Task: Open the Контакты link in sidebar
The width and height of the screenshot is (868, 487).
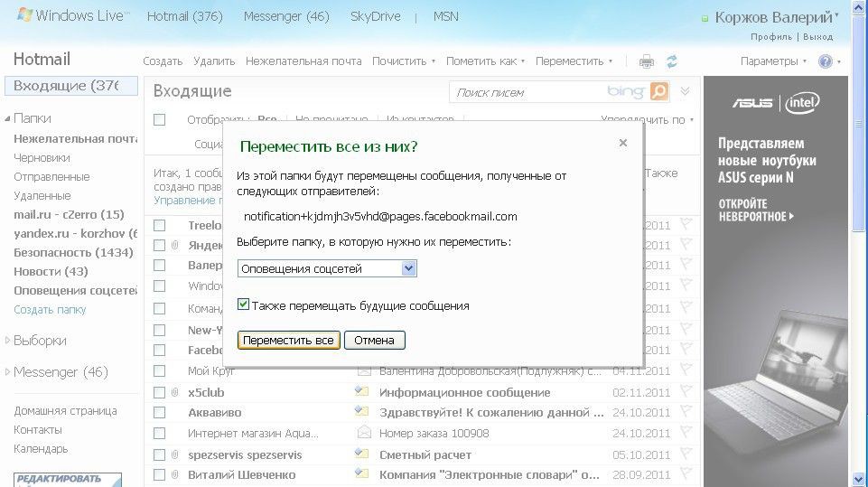Action: [x=38, y=430]
